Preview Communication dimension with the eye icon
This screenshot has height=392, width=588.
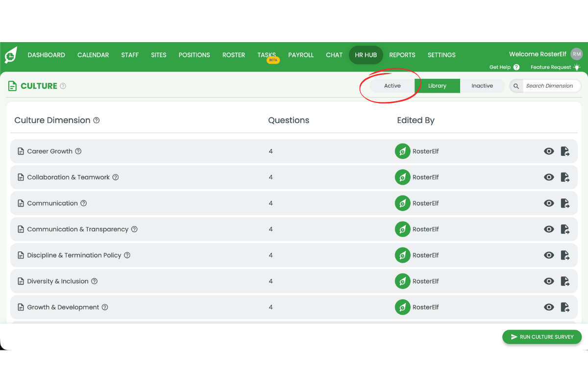click(x=549, y=203)
